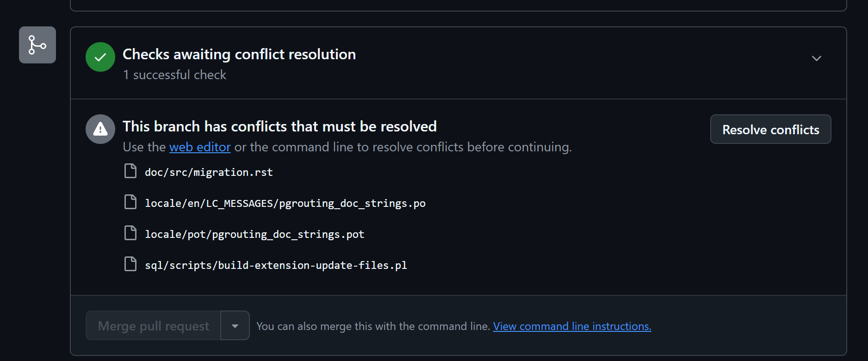Expand the checks details chevron

point(817,58)
